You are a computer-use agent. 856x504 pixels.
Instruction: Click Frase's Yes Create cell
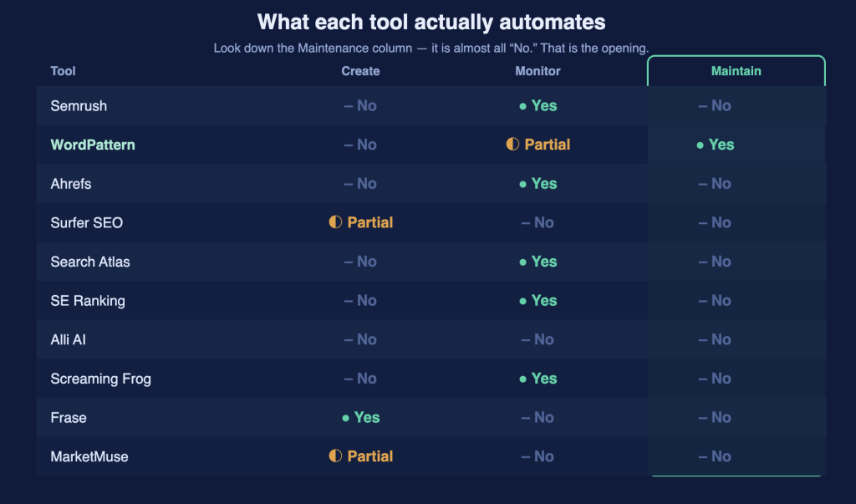pyautogui.click(x=360, y=418)
